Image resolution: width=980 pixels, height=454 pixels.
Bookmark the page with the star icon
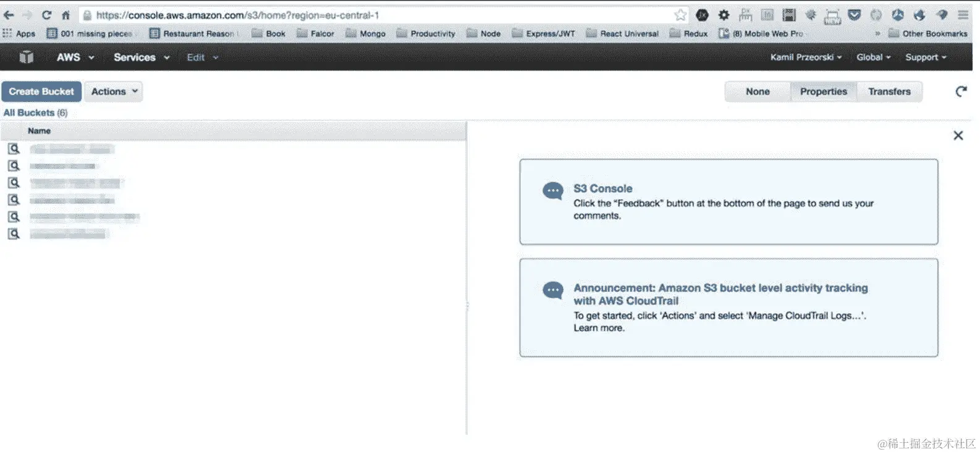point(680,15)
